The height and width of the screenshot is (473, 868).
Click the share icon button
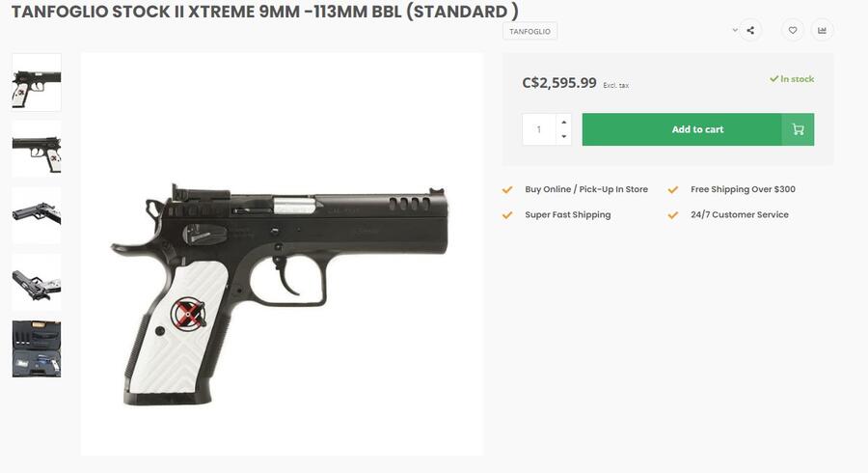pyautogui.click(x=750, y=31)
